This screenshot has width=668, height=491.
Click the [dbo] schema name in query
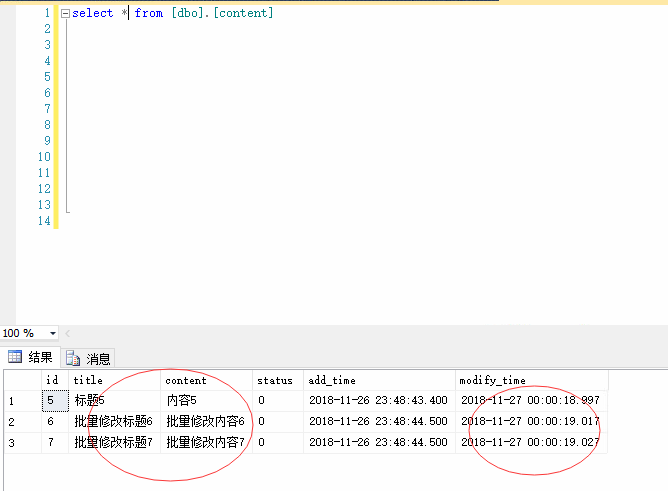187,13
